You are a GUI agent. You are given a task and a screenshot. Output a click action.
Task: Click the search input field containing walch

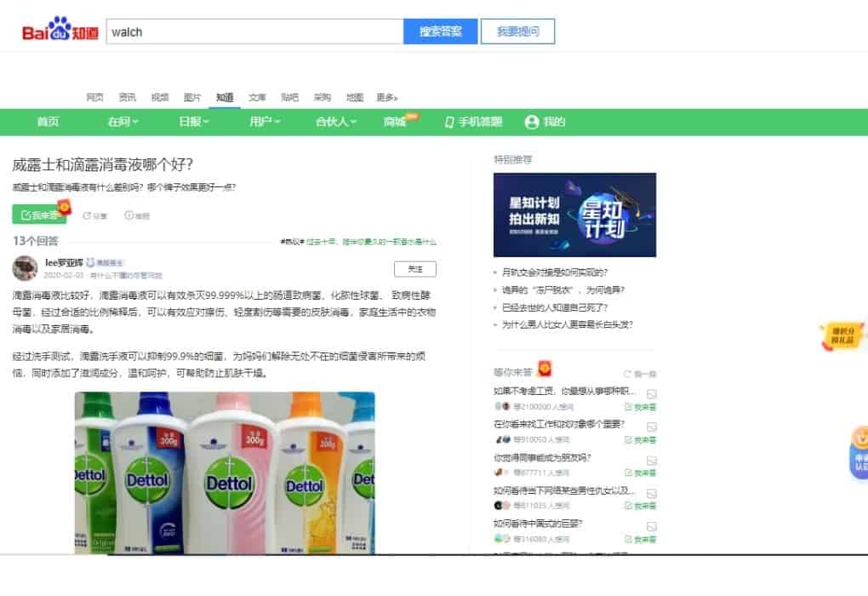click(x=254, y=32)
